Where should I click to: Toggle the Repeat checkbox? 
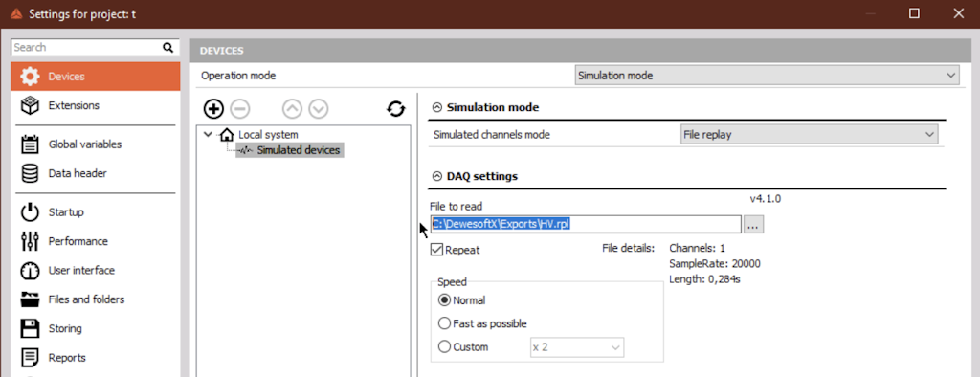coord(437,250)
